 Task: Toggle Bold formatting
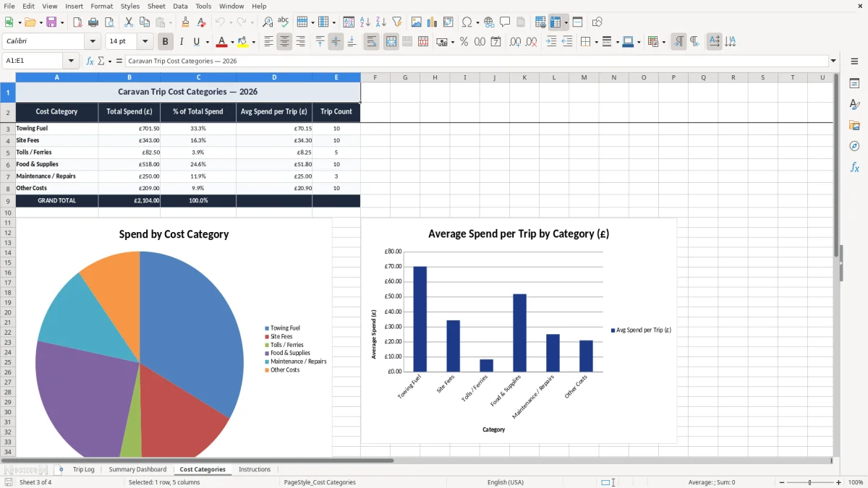[x=165, y=42]
